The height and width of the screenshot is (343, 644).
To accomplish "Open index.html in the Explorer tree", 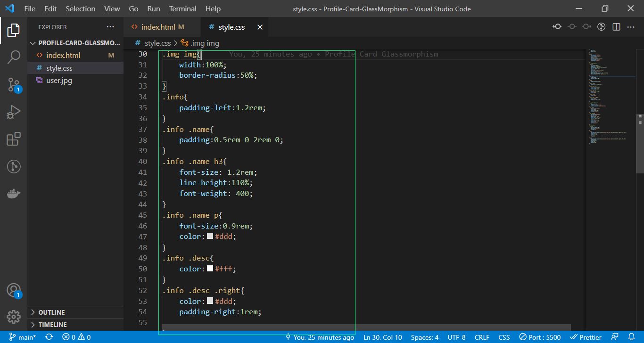I will coord(75,55).
